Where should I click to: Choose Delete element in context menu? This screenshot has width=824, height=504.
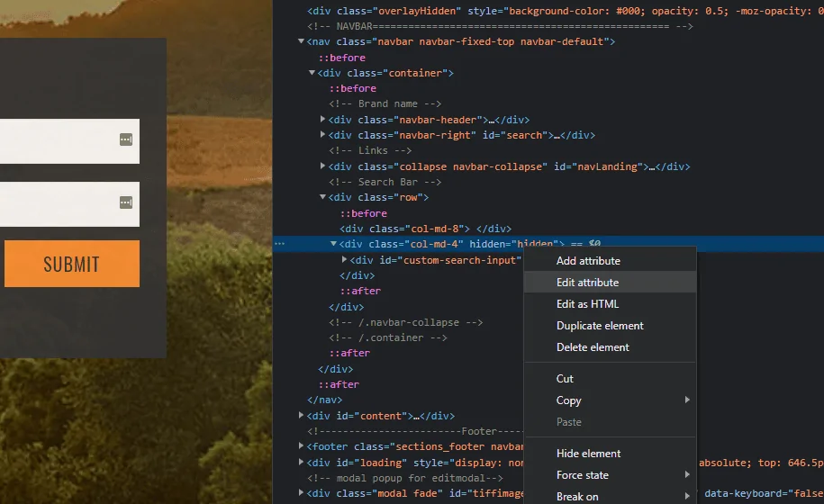[610, 347]
